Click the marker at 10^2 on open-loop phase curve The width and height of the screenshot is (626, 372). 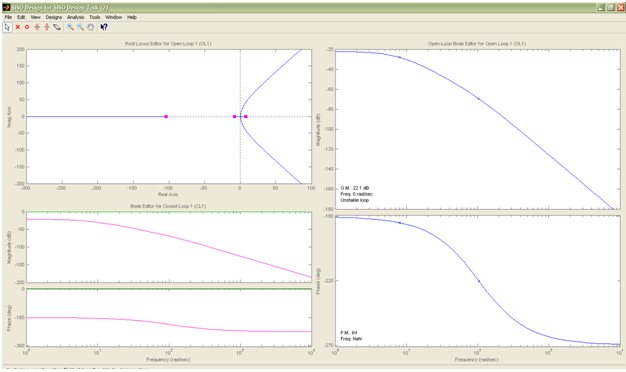479,281
